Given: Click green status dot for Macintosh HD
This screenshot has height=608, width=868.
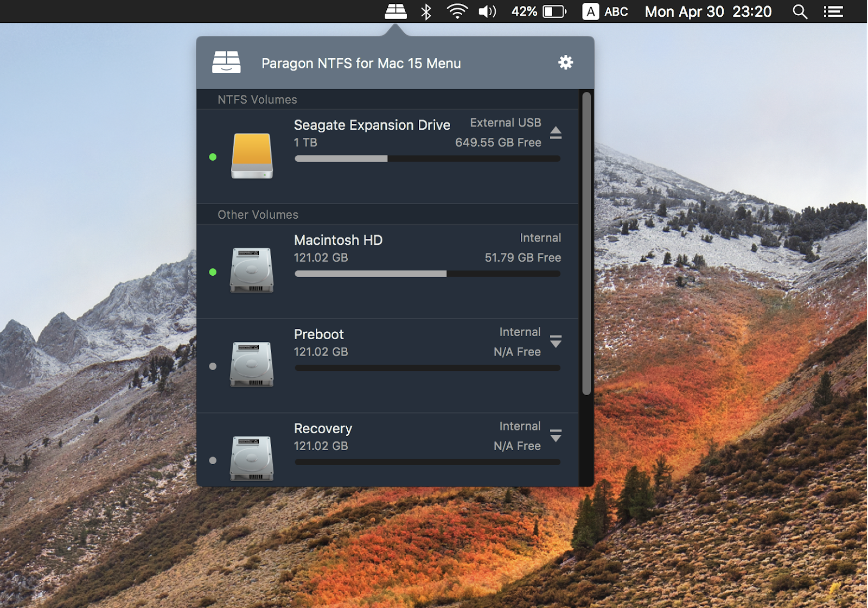Looking at the screenshot, I should tap(213, 272).
